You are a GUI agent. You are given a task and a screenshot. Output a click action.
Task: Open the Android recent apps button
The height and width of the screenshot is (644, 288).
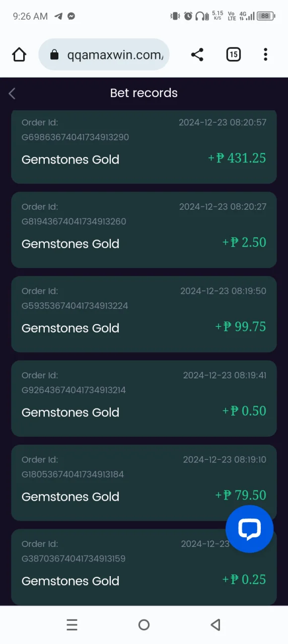pos(72,625)
